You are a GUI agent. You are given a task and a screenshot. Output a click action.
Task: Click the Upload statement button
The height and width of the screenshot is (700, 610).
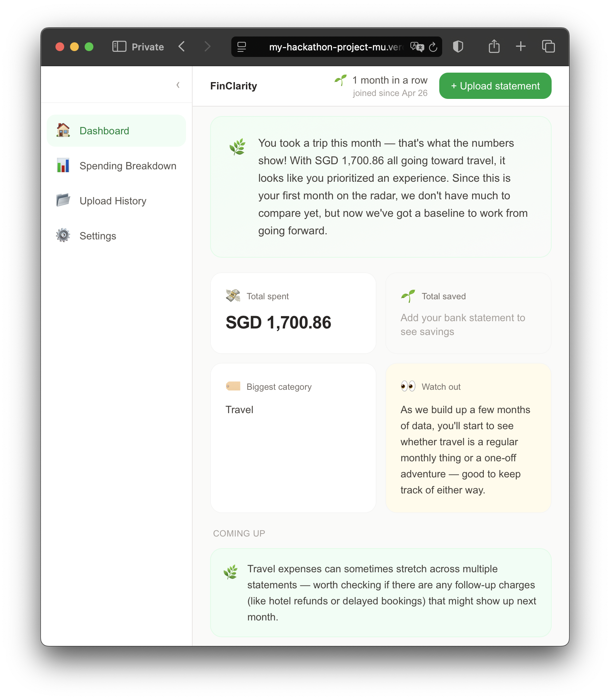click(495, 86)
